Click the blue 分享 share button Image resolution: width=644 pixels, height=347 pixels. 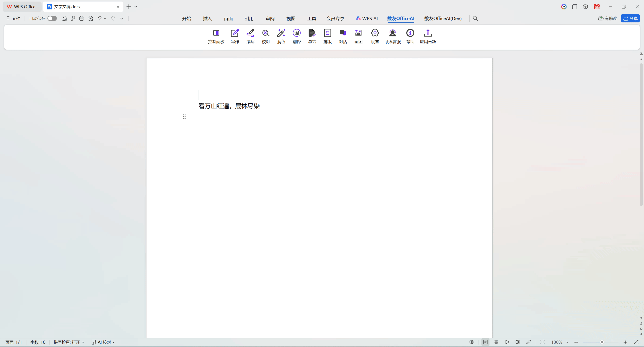(x=630, y=18)
